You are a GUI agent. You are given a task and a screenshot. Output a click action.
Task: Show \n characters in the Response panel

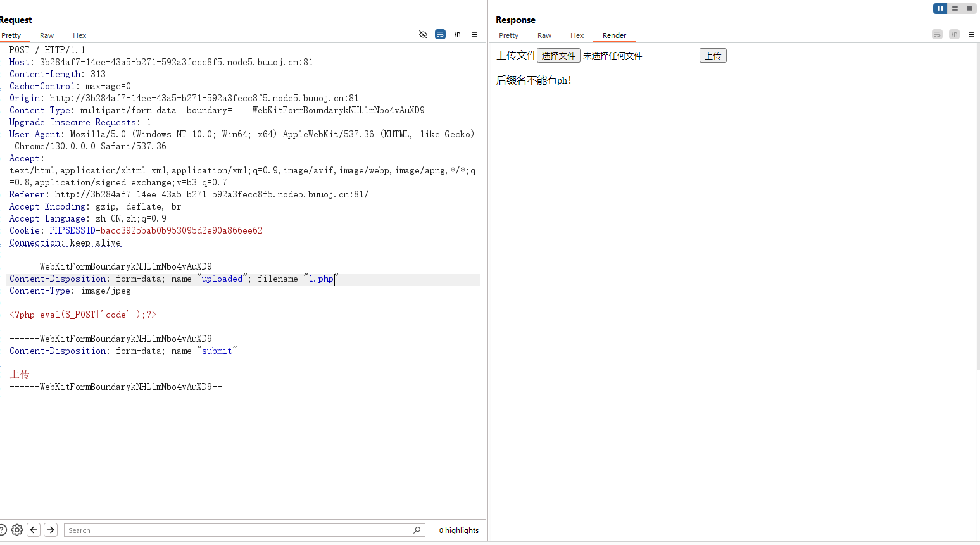[x=954, y=34]
